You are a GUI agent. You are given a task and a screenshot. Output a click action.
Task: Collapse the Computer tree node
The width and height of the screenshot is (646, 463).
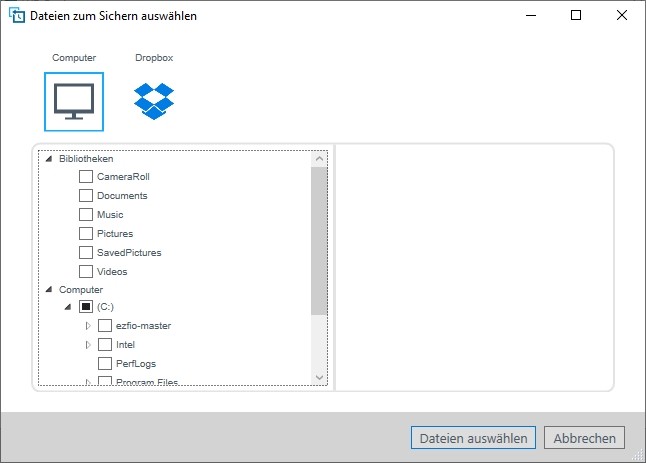(49, 289)
